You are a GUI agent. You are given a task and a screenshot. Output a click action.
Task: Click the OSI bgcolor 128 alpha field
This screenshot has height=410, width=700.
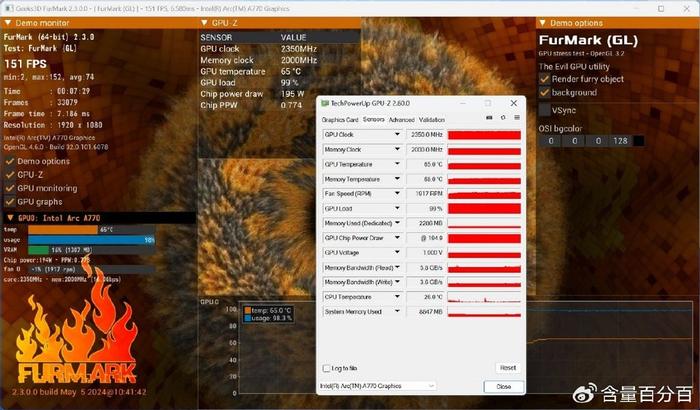click(x=621, y=141)
